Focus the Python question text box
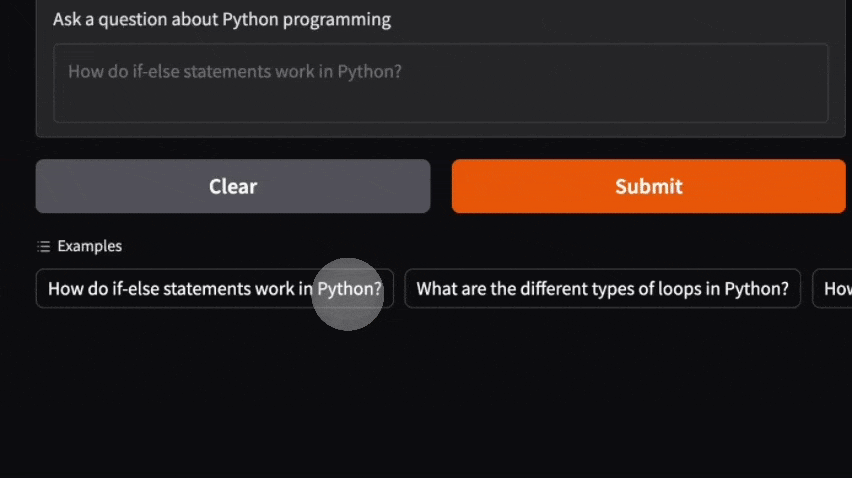Screen dimensions: 852x478 440,83
